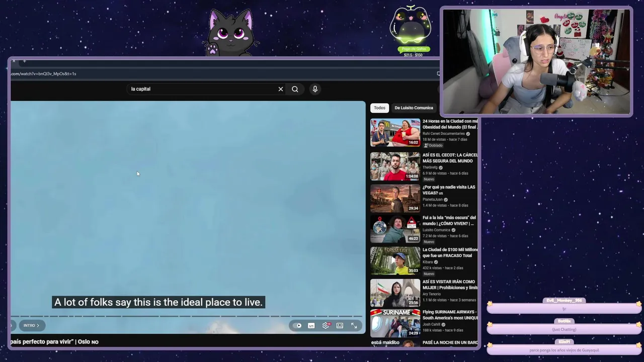The image size is (644, 362).
Task: Open thumbnail of obesity city video
Action: (x=395, y=132)
